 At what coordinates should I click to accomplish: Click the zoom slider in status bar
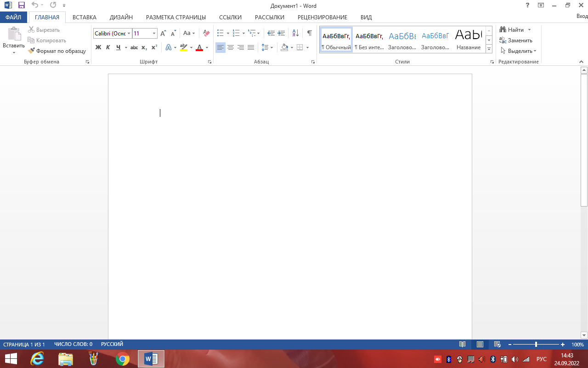coord(536,345)
